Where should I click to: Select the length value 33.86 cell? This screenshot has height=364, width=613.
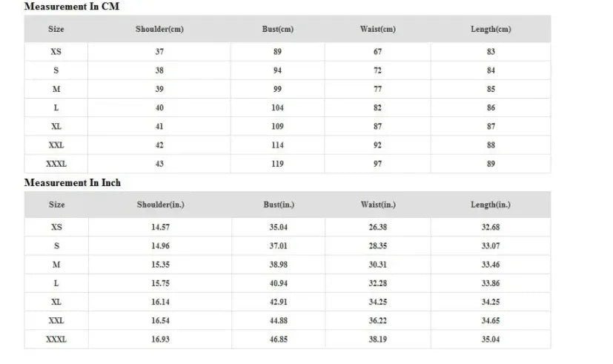point(491,283)
